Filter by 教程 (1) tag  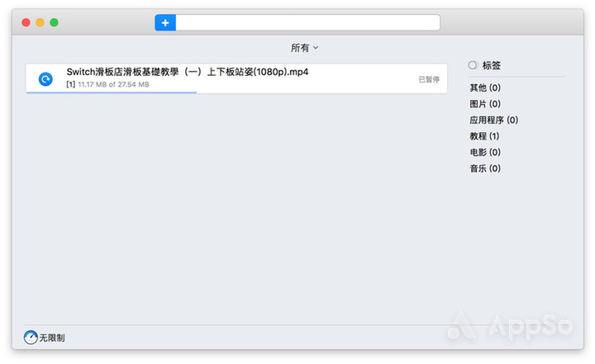(x=484, y=136)
